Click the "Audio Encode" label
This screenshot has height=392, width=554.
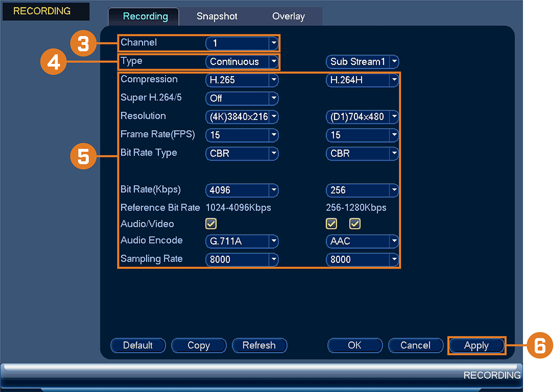(151, 240)
